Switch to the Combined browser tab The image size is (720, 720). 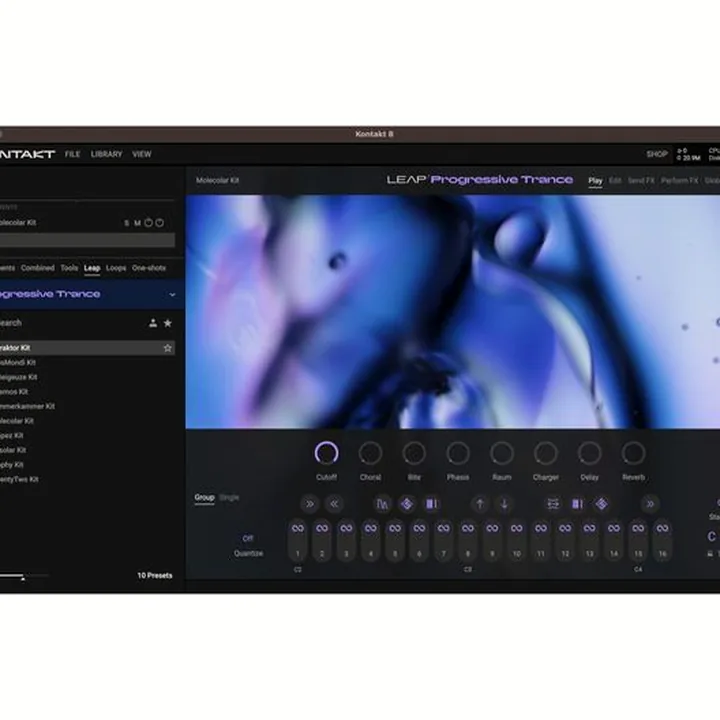tap(38, 268)
